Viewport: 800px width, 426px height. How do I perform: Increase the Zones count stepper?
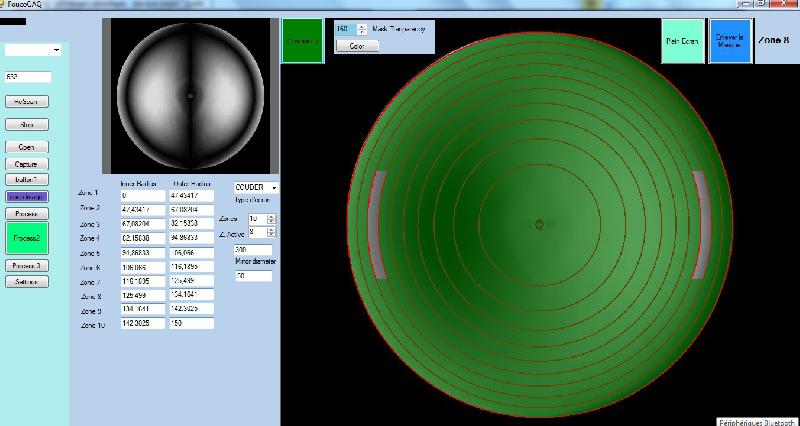tap(271, 216)
